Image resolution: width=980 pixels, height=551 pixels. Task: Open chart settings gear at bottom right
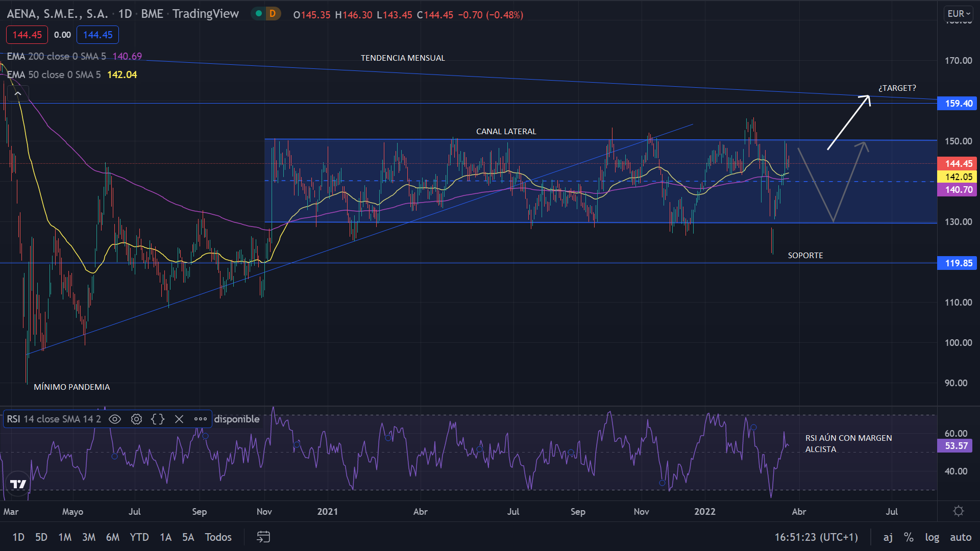click(958, 511)
